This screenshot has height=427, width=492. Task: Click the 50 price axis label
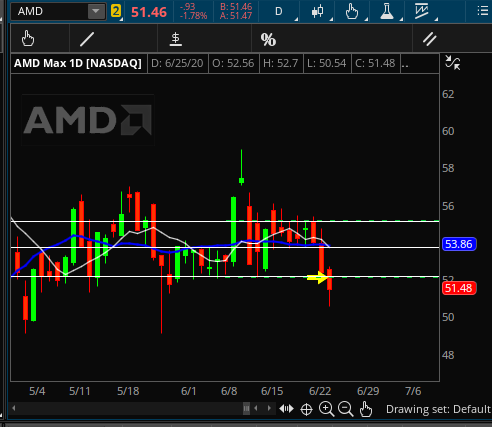448,317
